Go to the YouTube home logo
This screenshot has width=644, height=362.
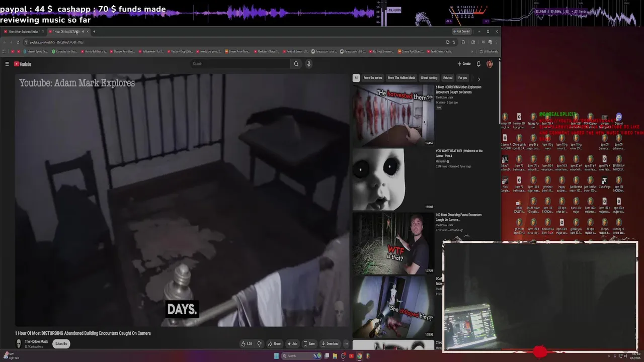click(x=23, y=64)
